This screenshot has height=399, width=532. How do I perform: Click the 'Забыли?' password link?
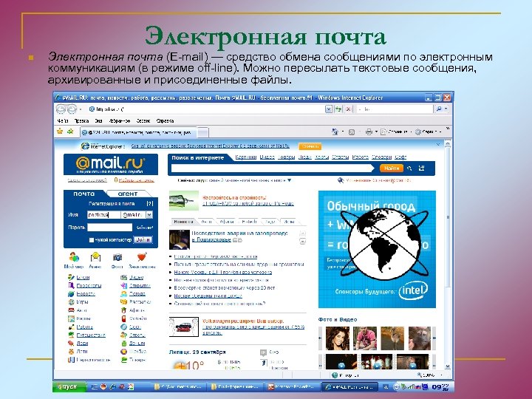pyautogui.click(x=145, y=228)
